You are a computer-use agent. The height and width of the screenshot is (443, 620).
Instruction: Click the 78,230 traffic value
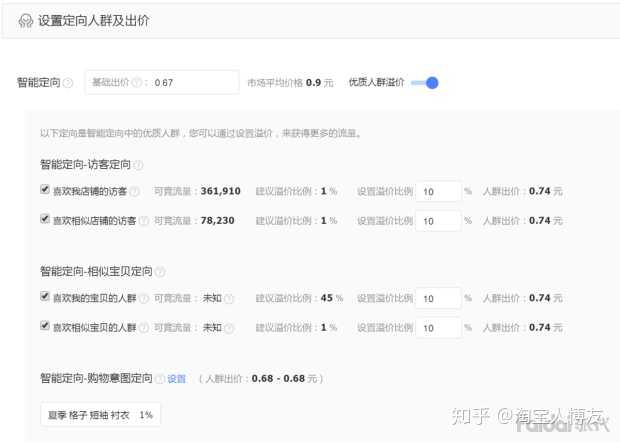coord(217,220)
